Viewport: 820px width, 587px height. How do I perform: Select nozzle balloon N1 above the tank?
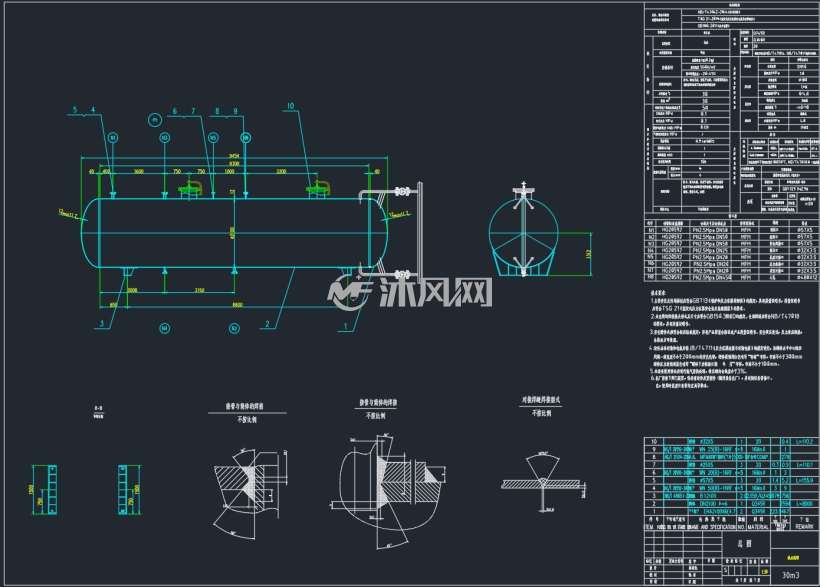[113, 138]
